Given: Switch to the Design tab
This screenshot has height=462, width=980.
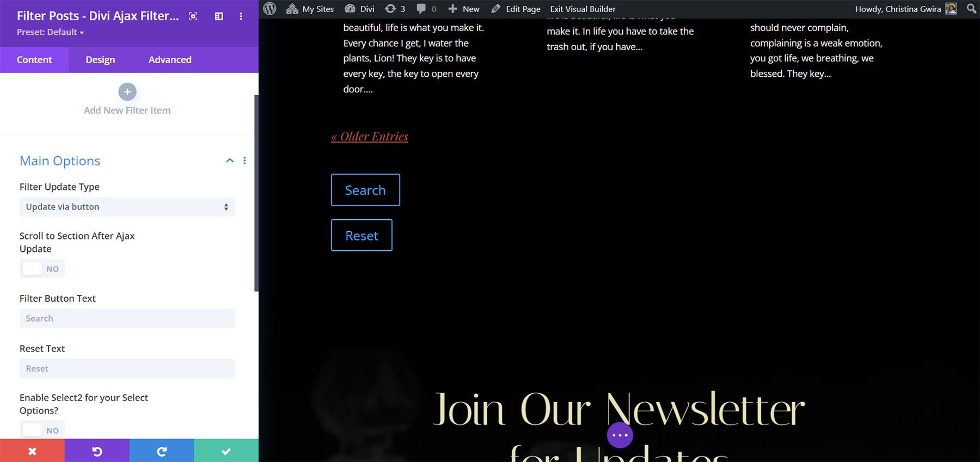Looking at the screenshot, I should pyautogui.click(x=100, y=60).
